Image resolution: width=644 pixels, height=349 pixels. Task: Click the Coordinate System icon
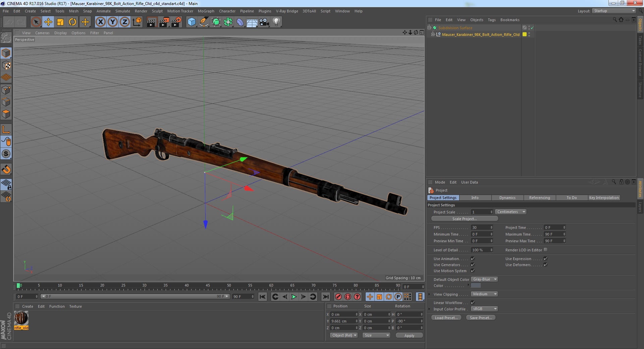click(x=137, y=22)
